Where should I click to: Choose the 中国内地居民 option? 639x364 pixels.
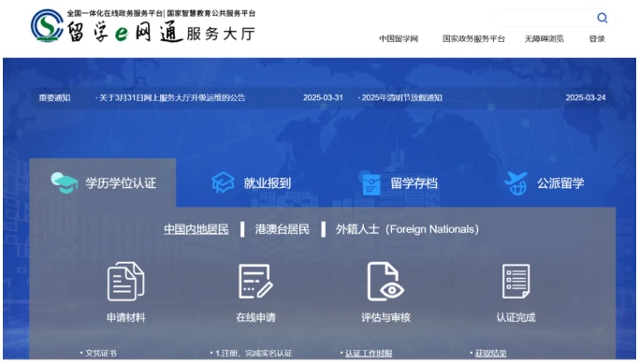point(196,229)
